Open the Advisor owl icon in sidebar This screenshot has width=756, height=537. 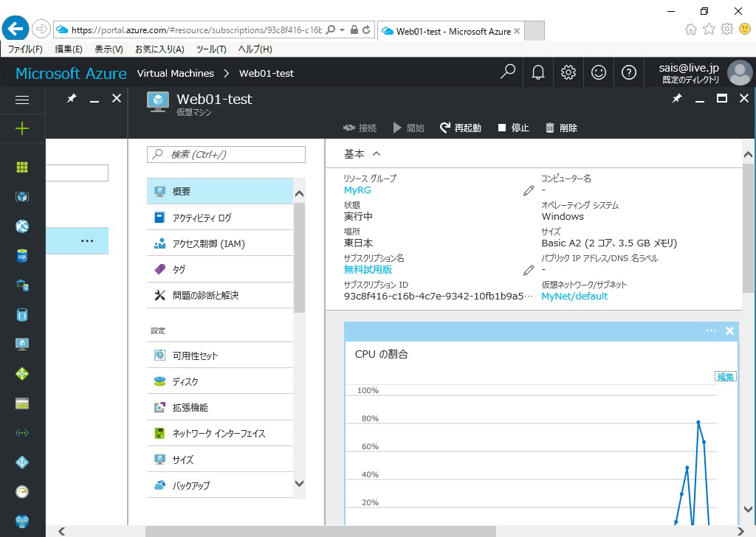(x=22, y=521)
